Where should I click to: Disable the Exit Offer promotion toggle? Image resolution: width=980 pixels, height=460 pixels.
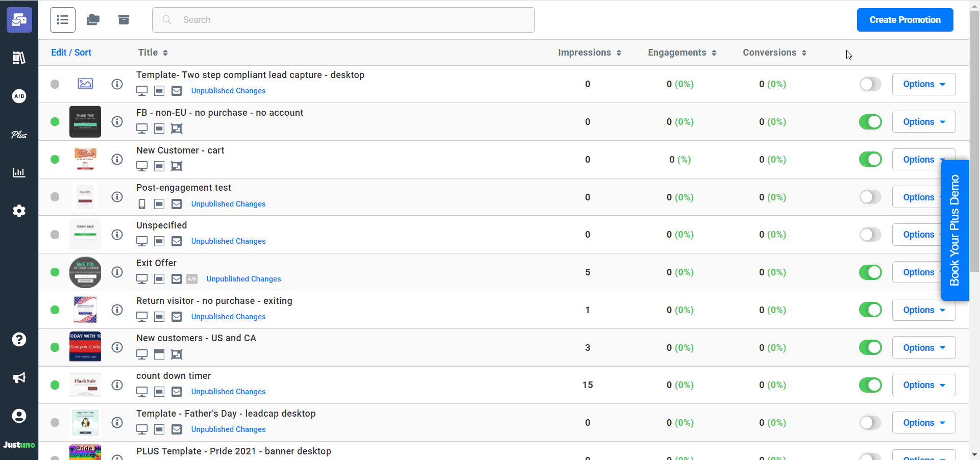[870, 272]
